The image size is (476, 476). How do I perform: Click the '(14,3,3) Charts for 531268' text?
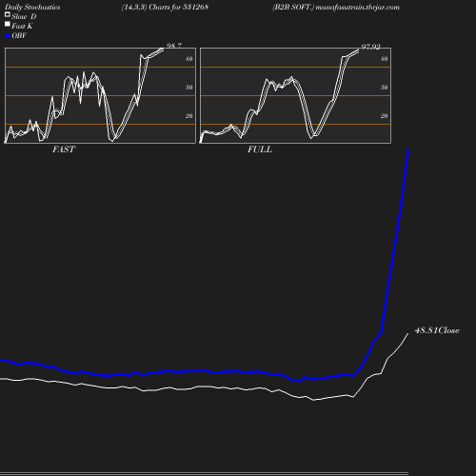(x=165, y=8)
